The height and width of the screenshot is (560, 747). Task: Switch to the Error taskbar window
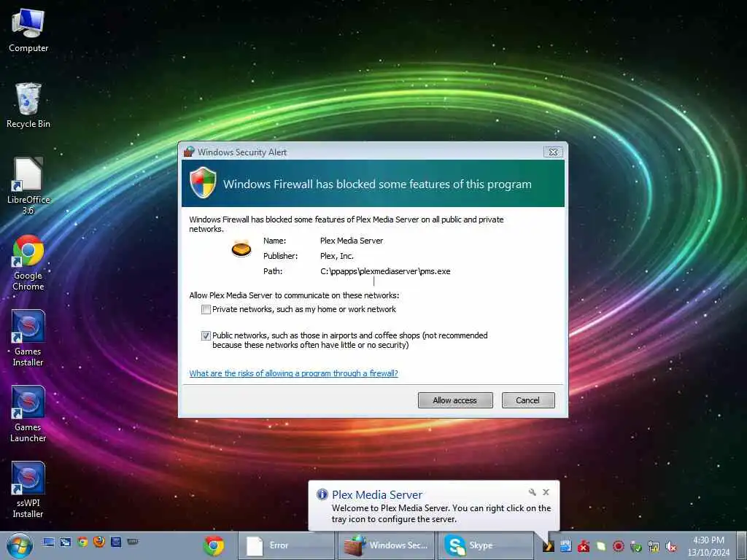[286, 545]
